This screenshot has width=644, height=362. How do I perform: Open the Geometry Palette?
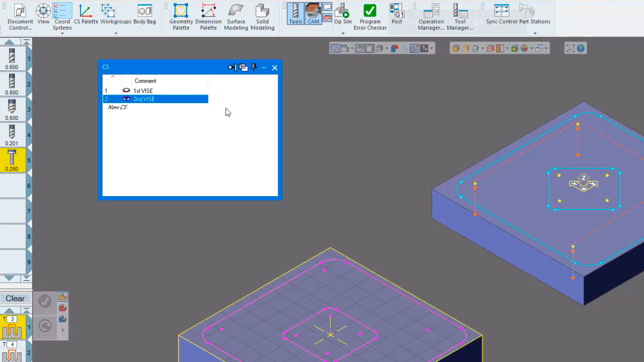(x=181, y=16)
